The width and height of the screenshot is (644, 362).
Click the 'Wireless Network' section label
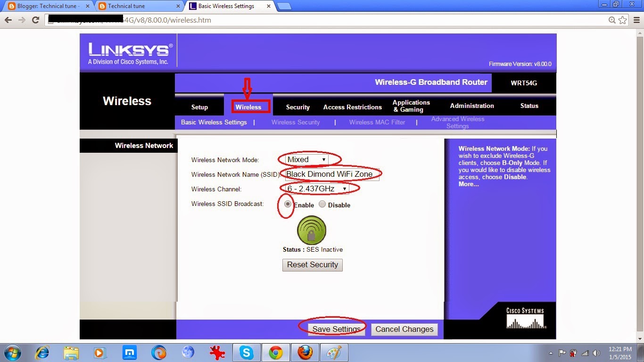pos(144,146)
